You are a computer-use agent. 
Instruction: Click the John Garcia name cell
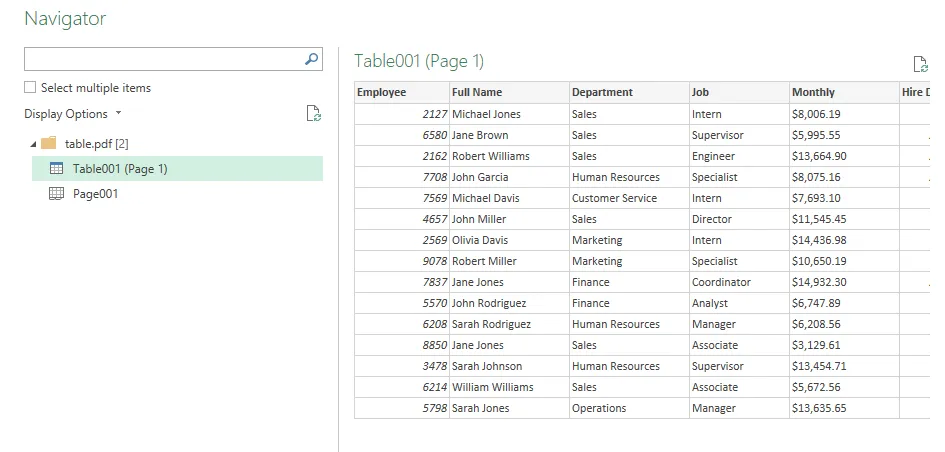tap(509, 177)
